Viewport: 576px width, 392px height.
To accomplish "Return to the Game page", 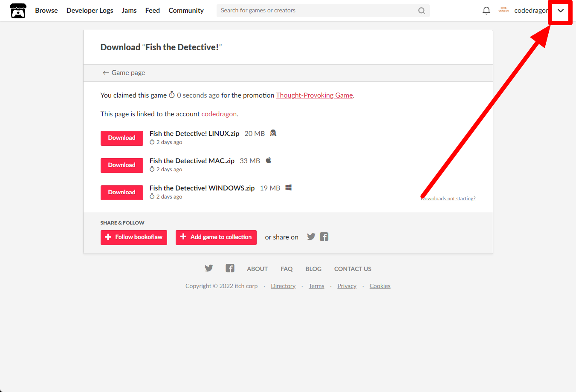I will point(124,73).
